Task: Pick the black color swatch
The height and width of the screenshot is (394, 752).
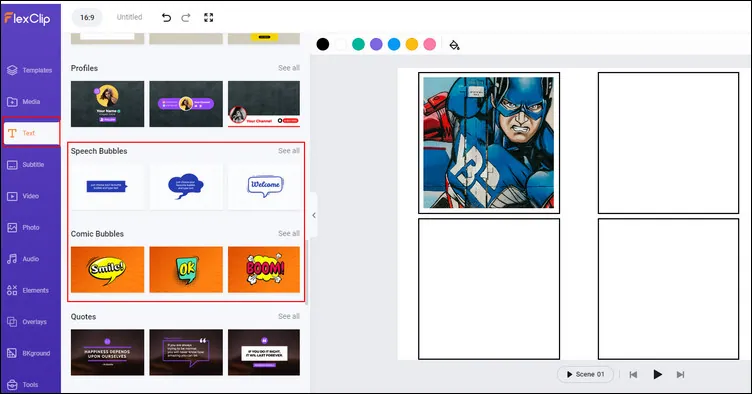Action: 323,45
